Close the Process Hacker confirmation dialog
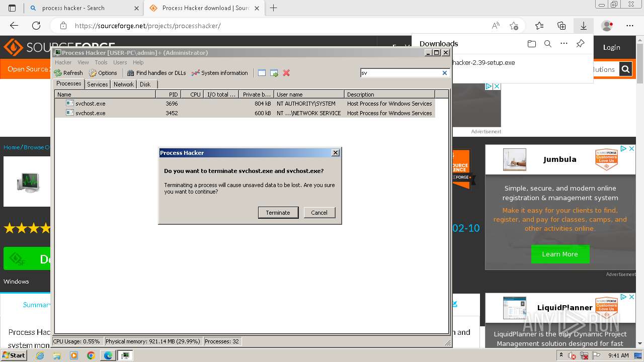 (x=336, y=153)
